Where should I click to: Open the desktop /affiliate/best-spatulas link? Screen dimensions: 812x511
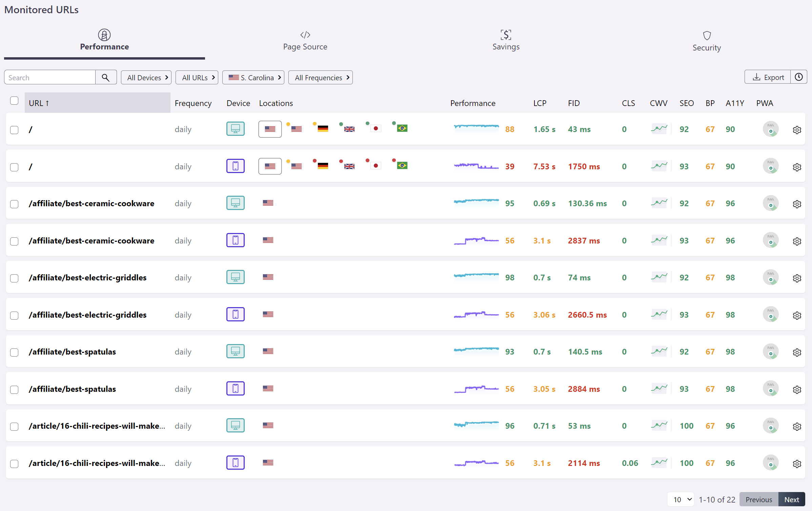[x=72, y=352]
